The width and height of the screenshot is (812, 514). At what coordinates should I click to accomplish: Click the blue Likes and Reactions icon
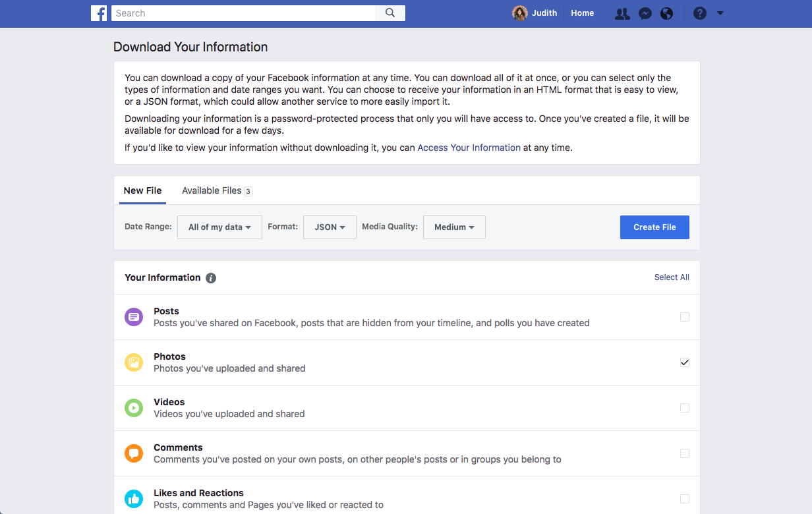pos(134,499)
